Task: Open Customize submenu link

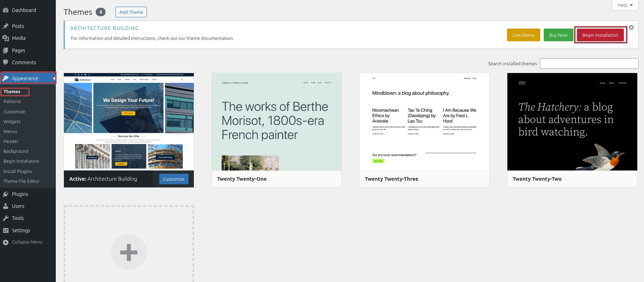Action: (x=14, y=112)
